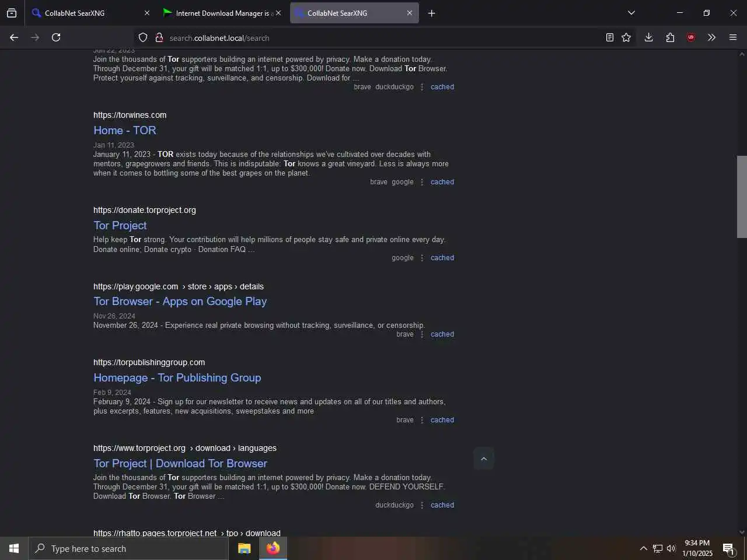The width and height of the screenshot is (747, 560).
Task: Open Tor Project | Download Tor Browser link
Action: (x=180, y=463)
